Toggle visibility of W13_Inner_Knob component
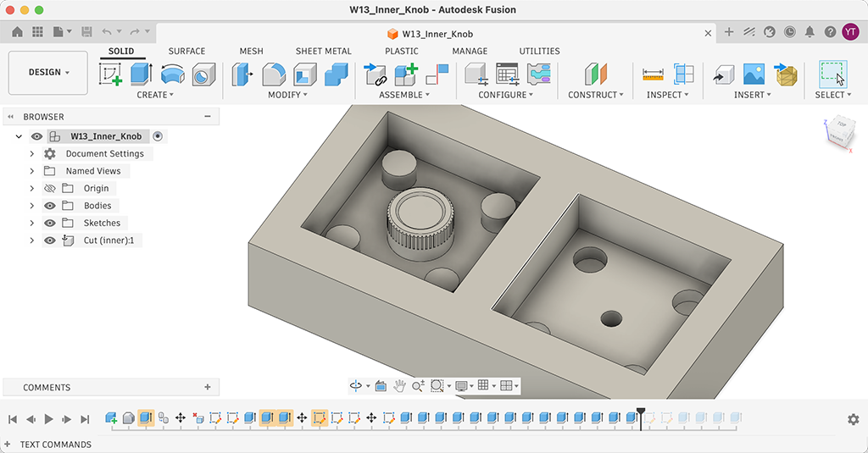 click(x=36, y=136)
